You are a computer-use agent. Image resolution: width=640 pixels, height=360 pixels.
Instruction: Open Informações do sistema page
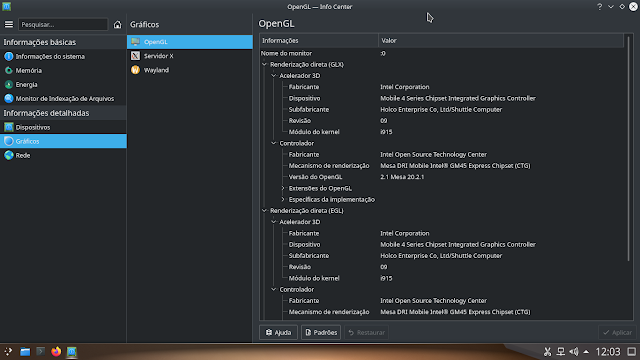pos(63,56)
